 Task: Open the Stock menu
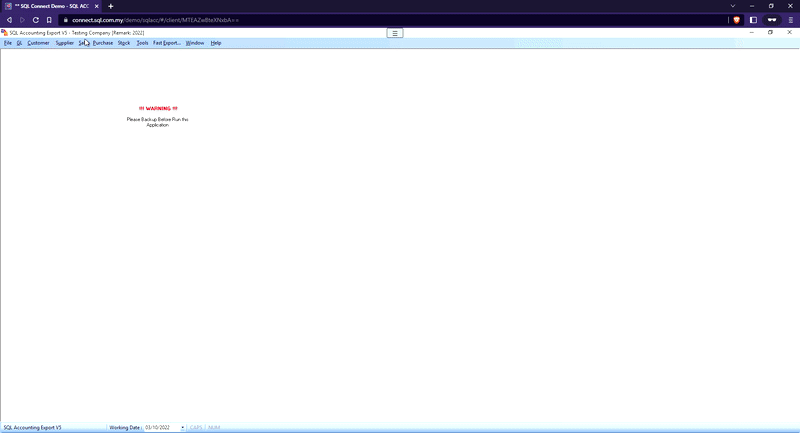coord(124,43)
